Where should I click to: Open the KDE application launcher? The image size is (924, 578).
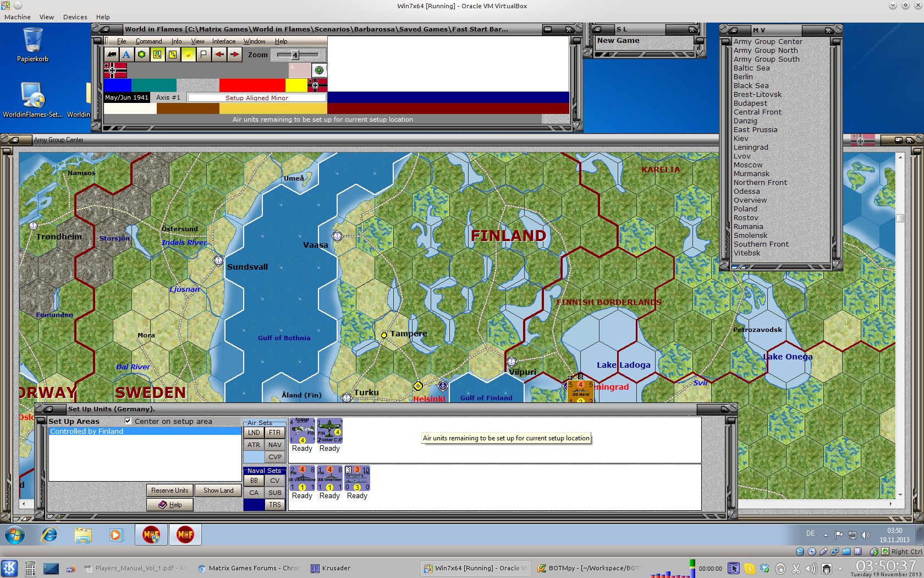coord(9,568)
